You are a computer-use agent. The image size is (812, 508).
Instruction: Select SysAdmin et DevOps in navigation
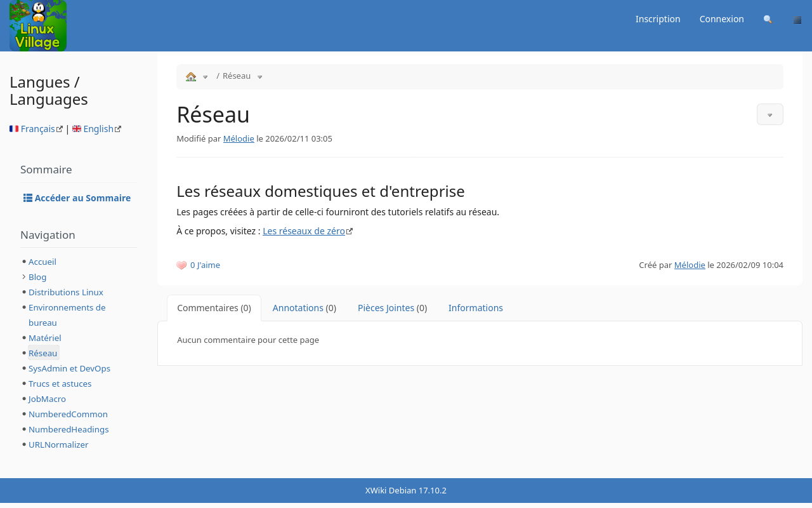click(69, 368)
